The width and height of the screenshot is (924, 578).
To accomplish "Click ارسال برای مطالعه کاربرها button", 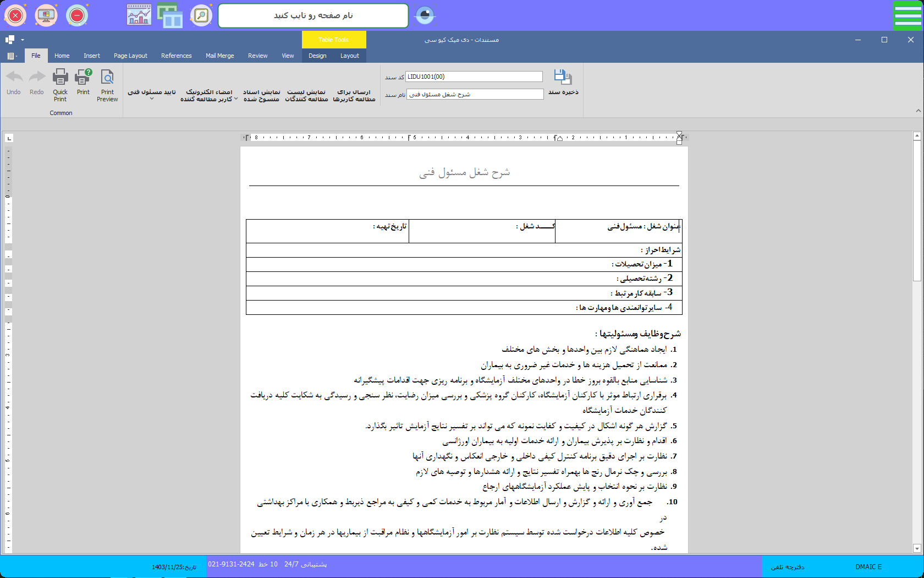I will [x=354, y=95].
